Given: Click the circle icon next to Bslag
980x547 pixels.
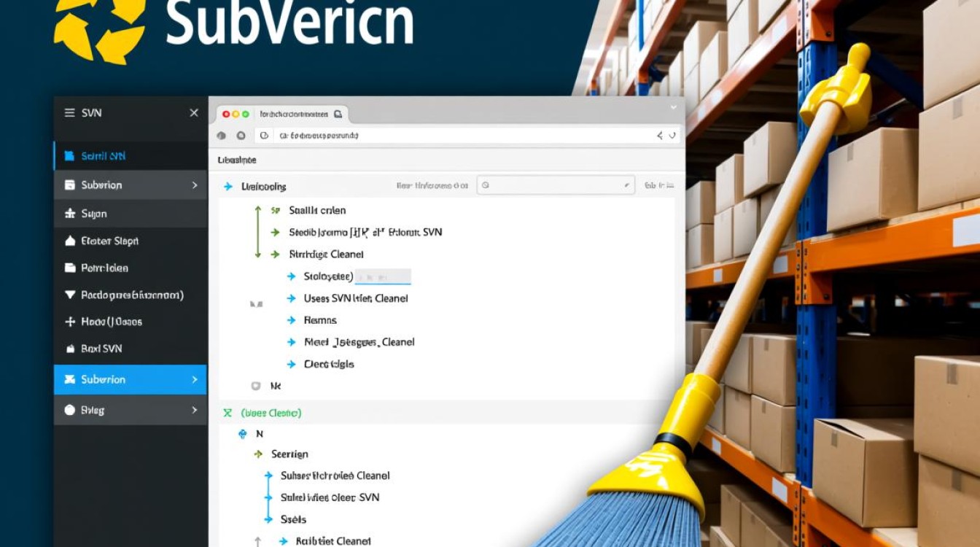Looking at the screenshot, I should 70,410.
